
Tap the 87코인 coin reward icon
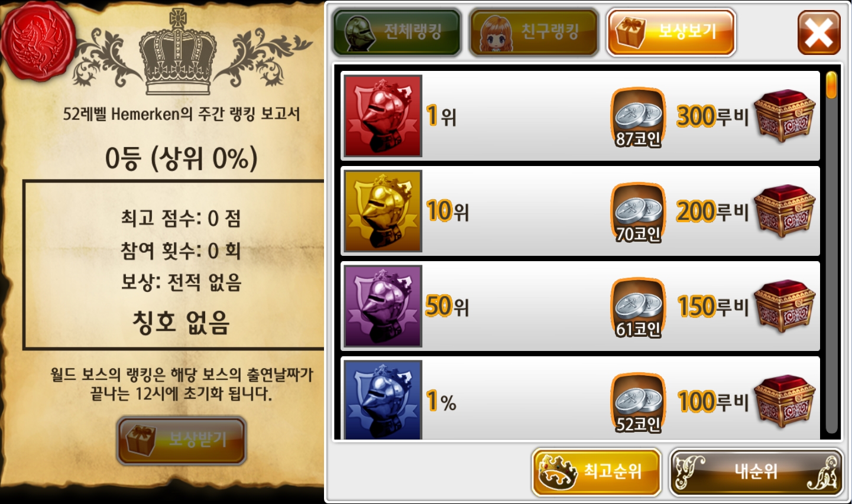tap(638, 118)
